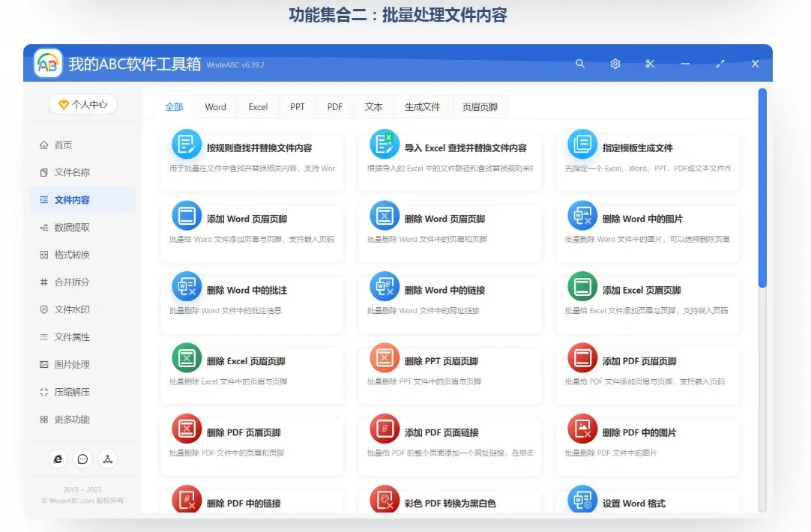Screen dimensions: 811x532
Task: Click the chat feedback icon below the sidebar
Action: tap(82, 459)
